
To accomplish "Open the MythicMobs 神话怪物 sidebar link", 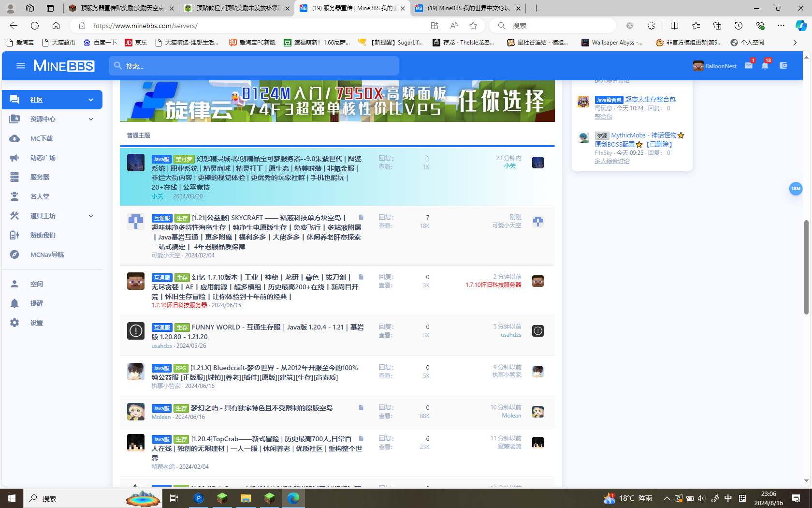I will point(640,140).
